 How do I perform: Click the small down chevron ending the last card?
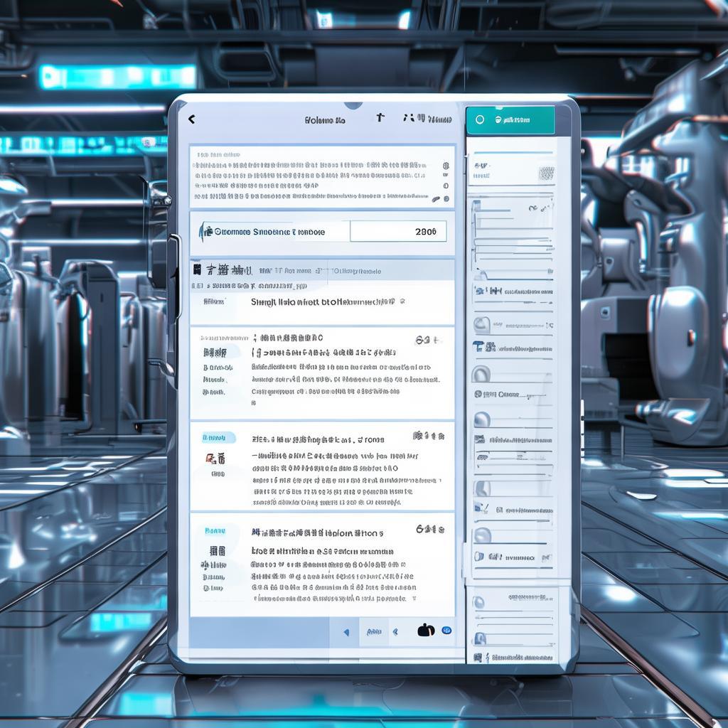414,599
